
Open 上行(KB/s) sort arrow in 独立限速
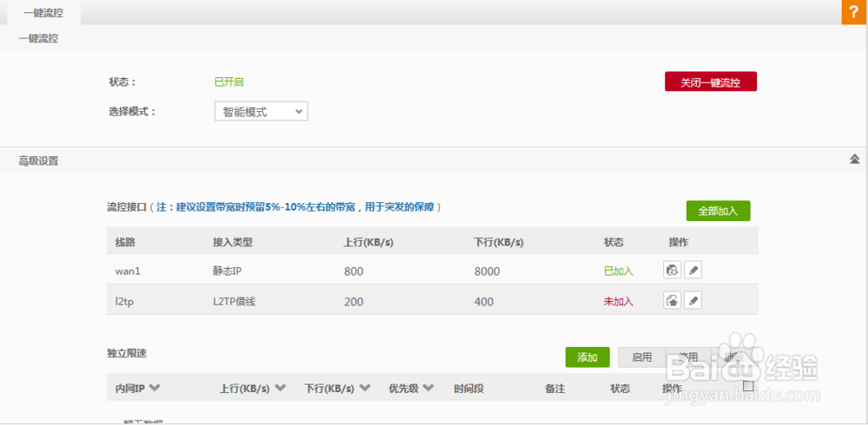click(x=280, y=388)
